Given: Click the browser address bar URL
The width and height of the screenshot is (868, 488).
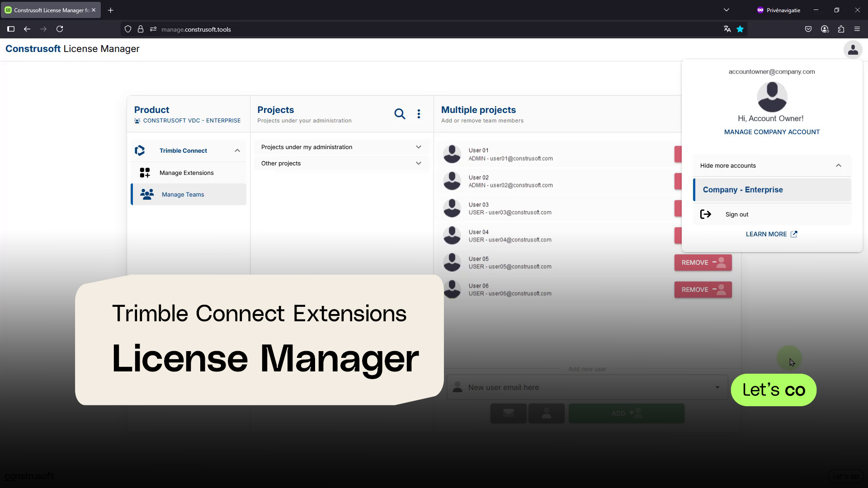Looking at the screenshot, I should [196, 29].
